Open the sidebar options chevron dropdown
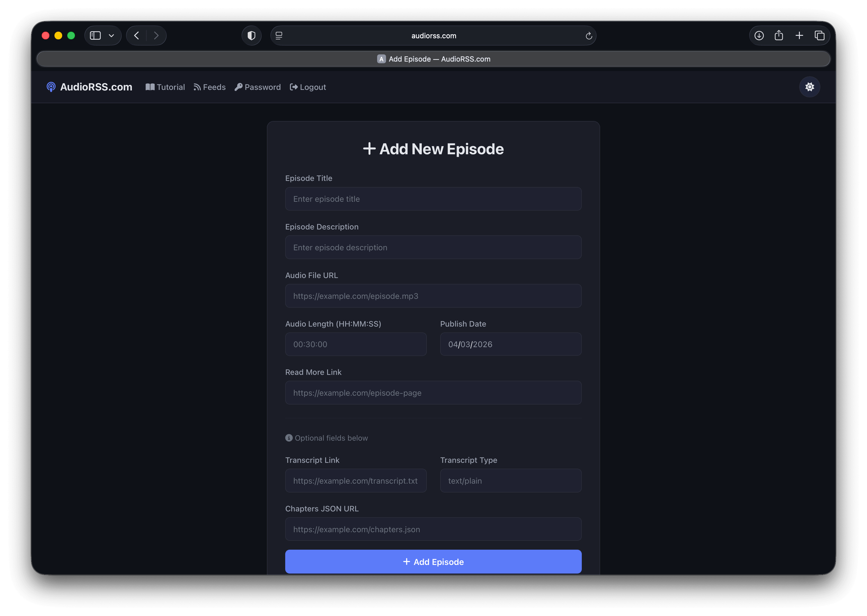867x616 pixels. pos(111,35)
